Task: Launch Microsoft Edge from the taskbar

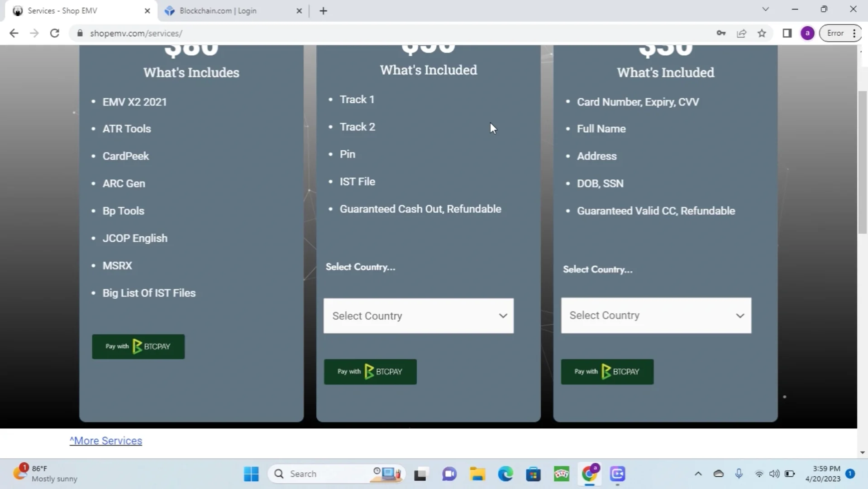Action: pos(505,474)
